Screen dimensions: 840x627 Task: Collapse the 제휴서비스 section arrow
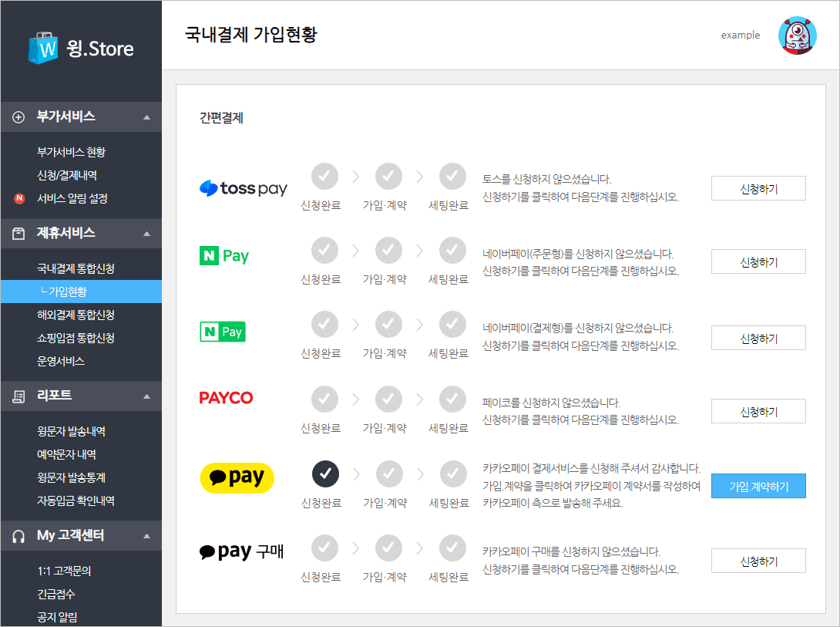click(146, 234)
